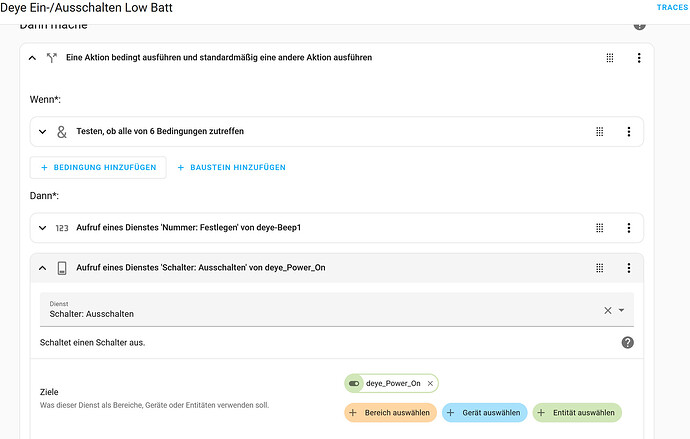This screenshot has height=439, width=690.
Task: Click drag handle on the 6 Bedingungen row
Action: pos(600,131)
